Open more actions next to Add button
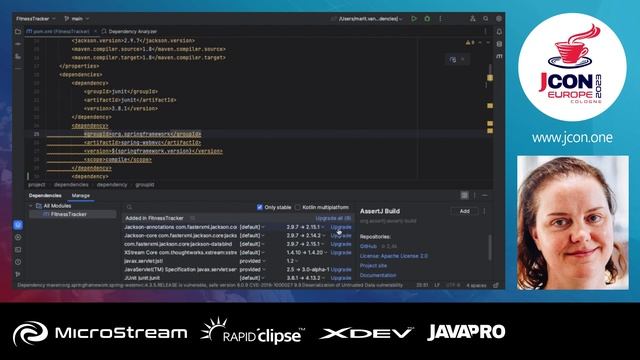The width and height of the screenshot is (640, 360). (x=484, y=211)
